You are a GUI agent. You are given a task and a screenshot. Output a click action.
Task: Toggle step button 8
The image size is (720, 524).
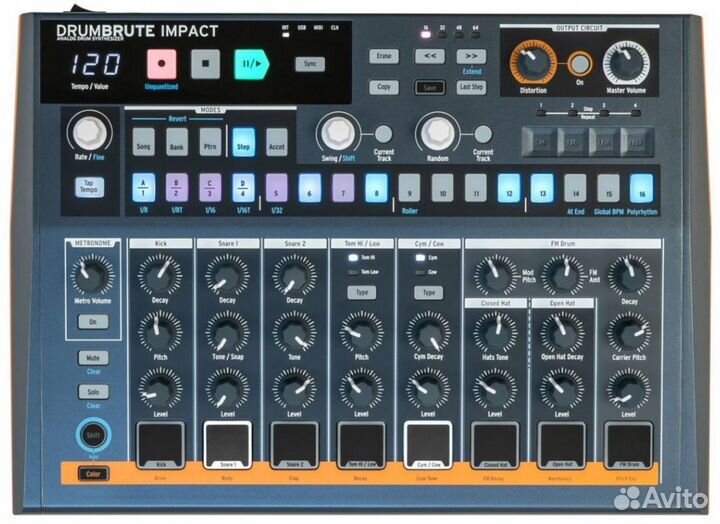pos(376,187)
